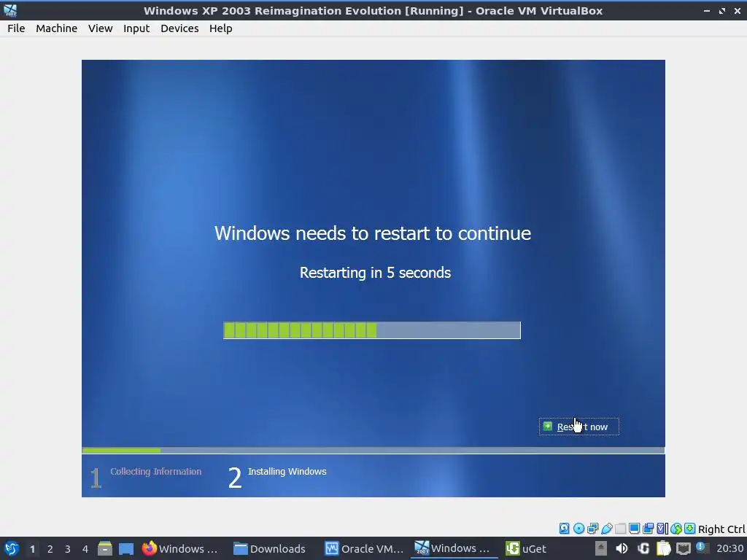Switch to workspace 4
747x560 pixels.
85,549
